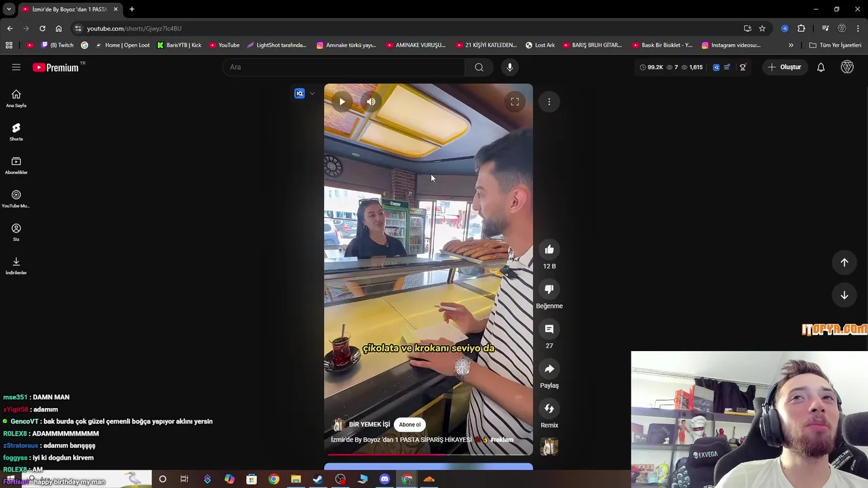This screenshot has width=868, height=488.
Task: Open İndirilenler downloads in sidebar
Action: click(16, 266)
